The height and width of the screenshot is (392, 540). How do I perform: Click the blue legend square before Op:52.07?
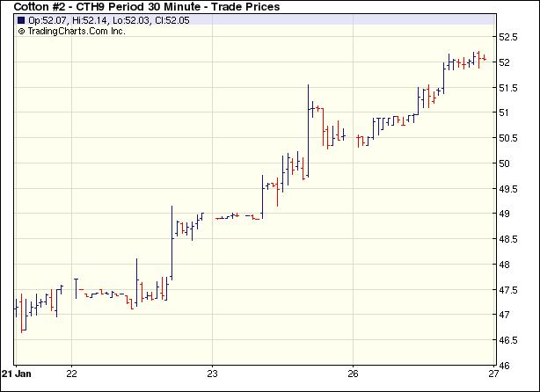(21, 19)
